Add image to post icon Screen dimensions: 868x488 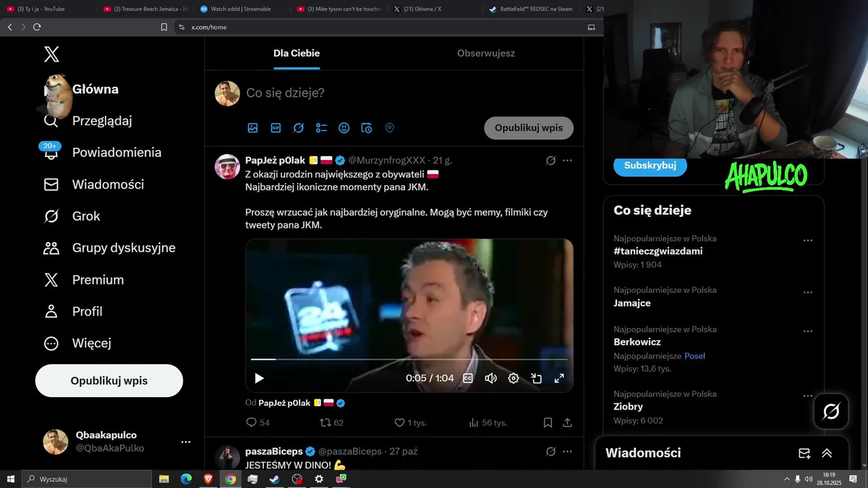tap(253, 128)
